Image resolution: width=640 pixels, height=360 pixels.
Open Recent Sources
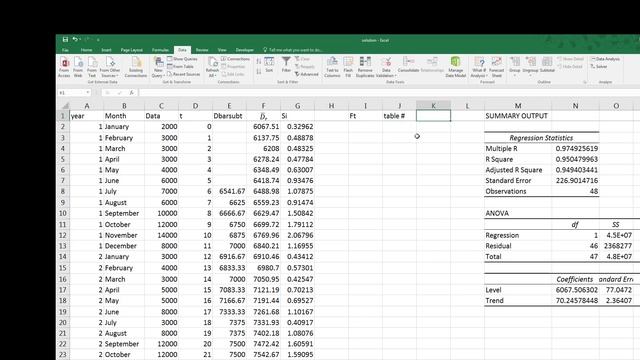click(184, 74)
